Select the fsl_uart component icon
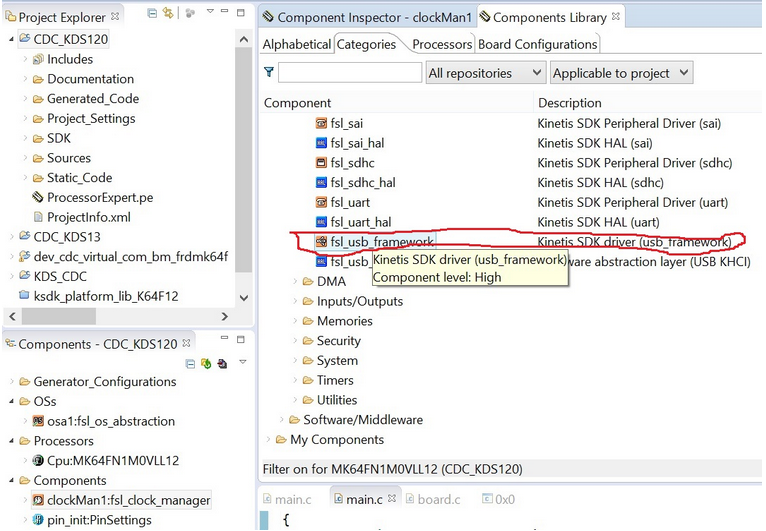 [x=321, y=202]
